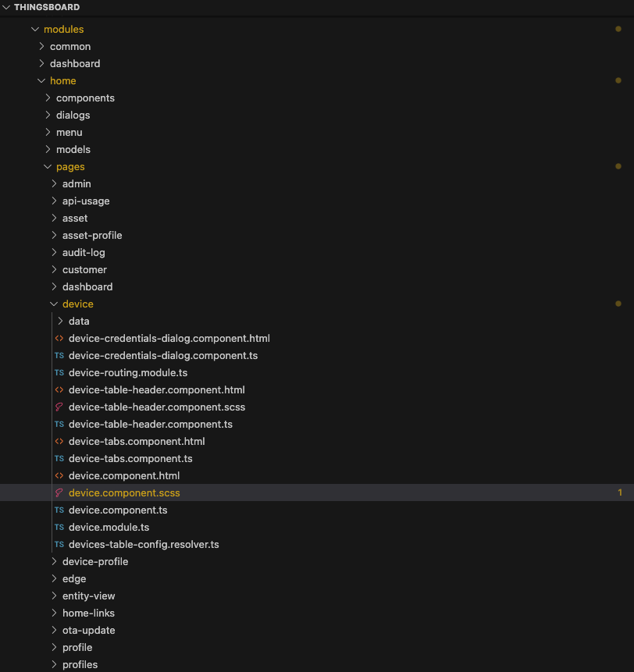Open device-tabs.component.ts file

[130, 459]
